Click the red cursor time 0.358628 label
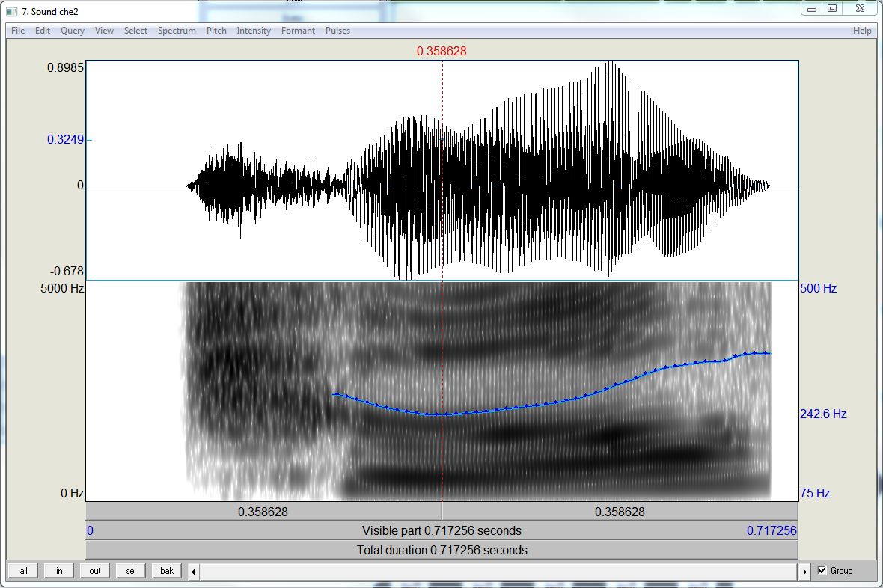 point(441,52)
